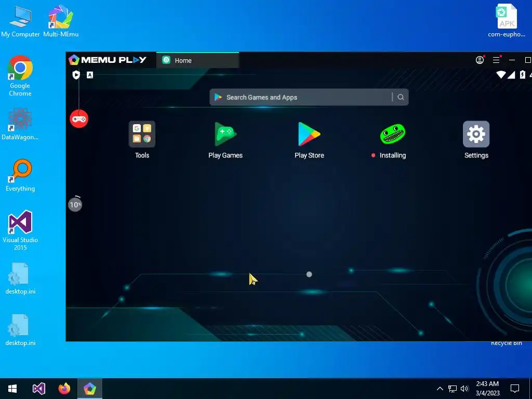Select the lower desktop.ini file

coord(20,330)
